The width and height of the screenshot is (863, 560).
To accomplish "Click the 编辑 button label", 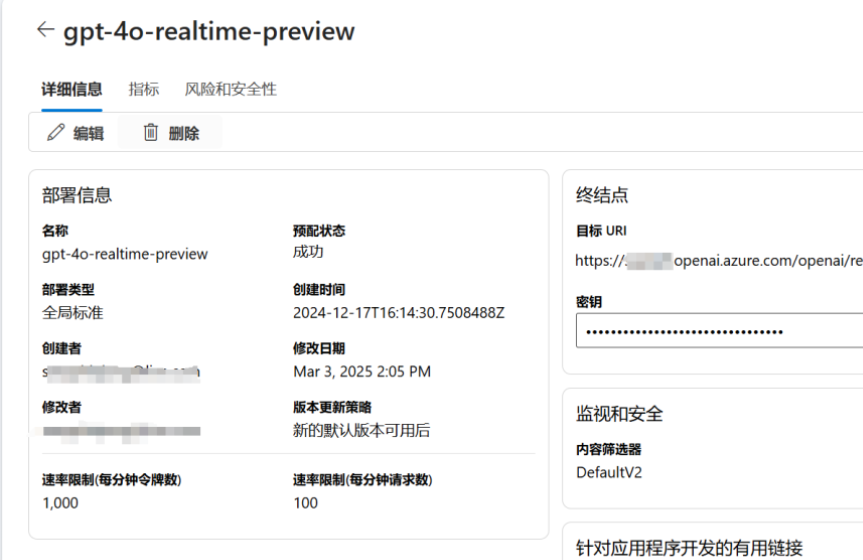I will [x=89, y=133].
